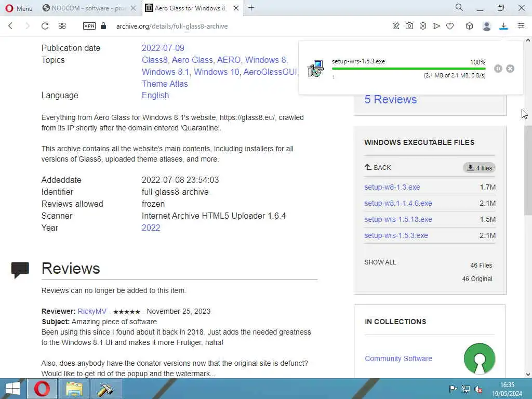Reload the current page
The width and height of the screenshot is (532, 399).
pyautogui.click(x=45, y=26)
